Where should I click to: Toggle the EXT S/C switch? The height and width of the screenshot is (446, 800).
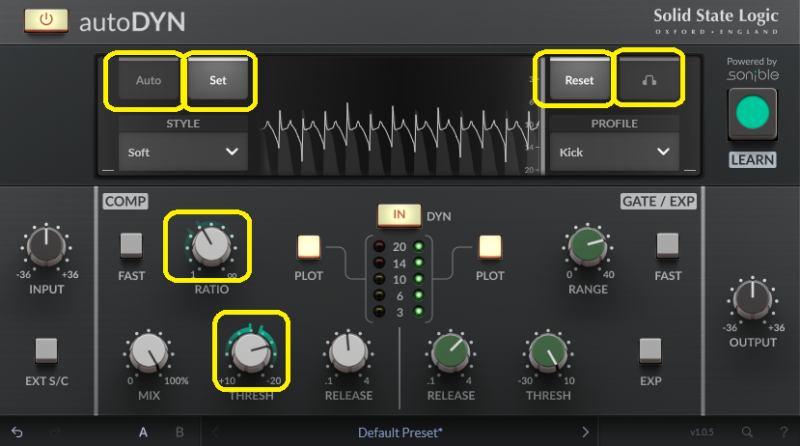pos(46,351)
